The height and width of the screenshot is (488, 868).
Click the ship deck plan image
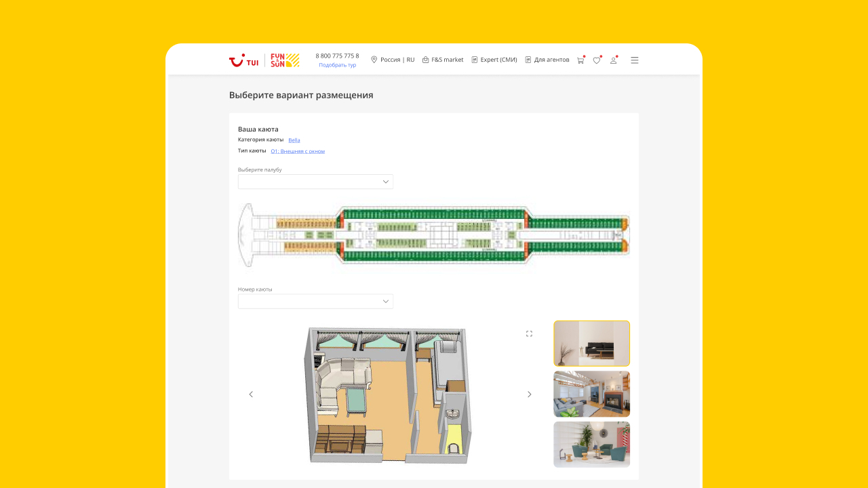coord(434,235)
